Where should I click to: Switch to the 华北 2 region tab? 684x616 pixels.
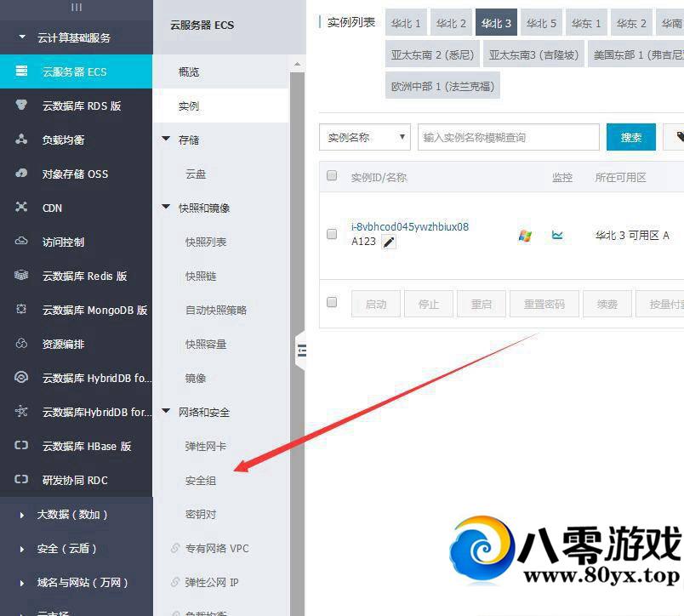click(x=451, y=23)
